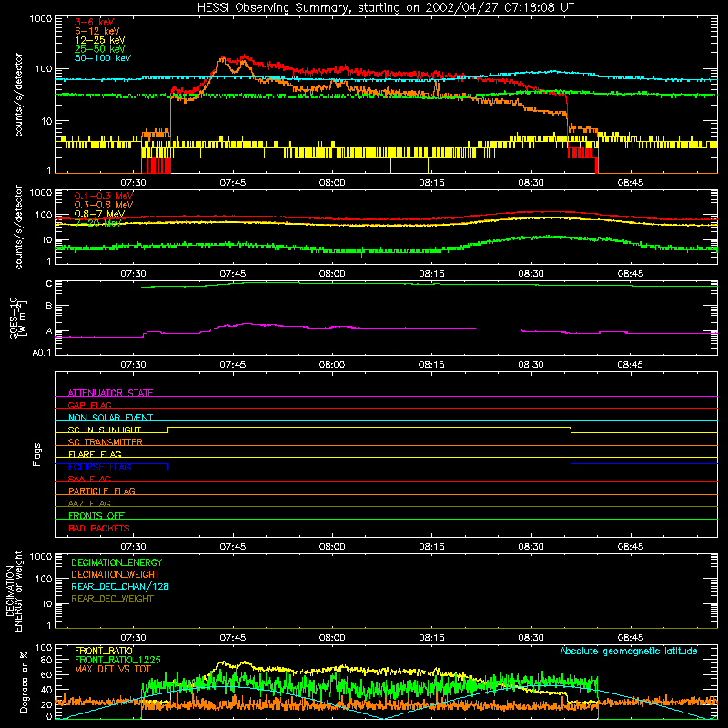Screen dimensions: 728x728
Task: Click the 0.1-0.3 MeV legend label
Action: (104, 196)
